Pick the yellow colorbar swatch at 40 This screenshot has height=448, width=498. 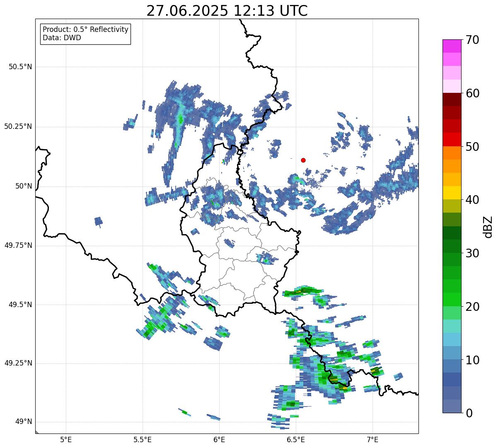point(452,193)
